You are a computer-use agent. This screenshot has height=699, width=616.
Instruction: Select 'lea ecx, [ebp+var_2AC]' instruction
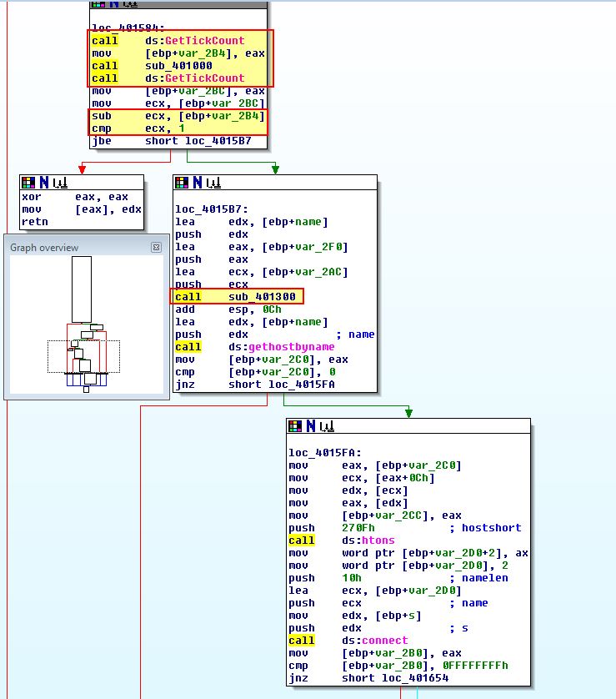[262, 271]
